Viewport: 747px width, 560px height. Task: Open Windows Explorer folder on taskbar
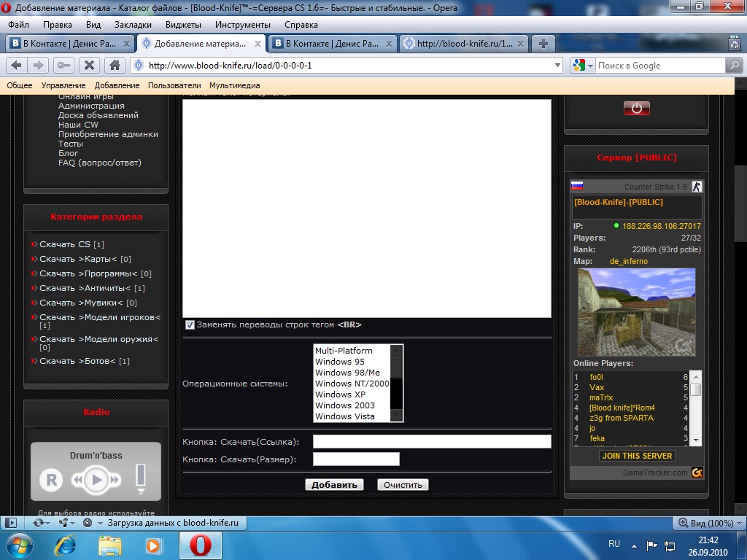click(x=109, y=545)
